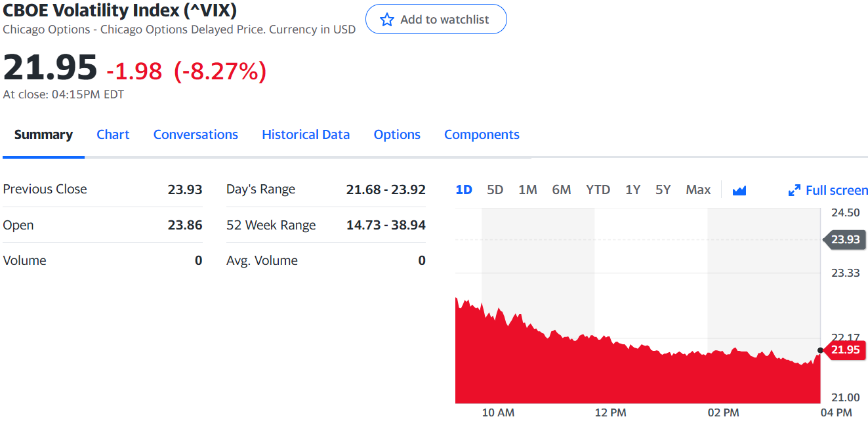
Task: Click the At close: 04:15PM EDT text
Action: (x=63, y=94)
